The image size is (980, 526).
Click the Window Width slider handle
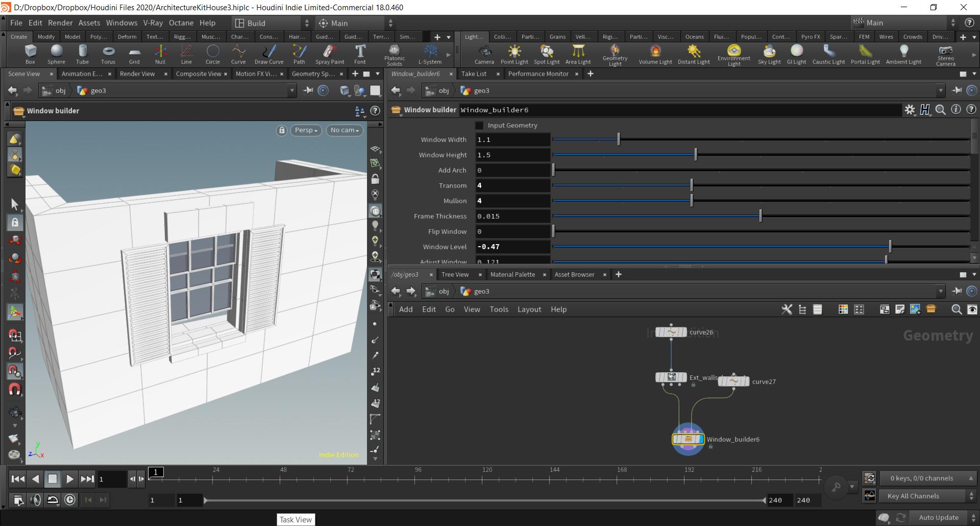(x=619, y=139)
